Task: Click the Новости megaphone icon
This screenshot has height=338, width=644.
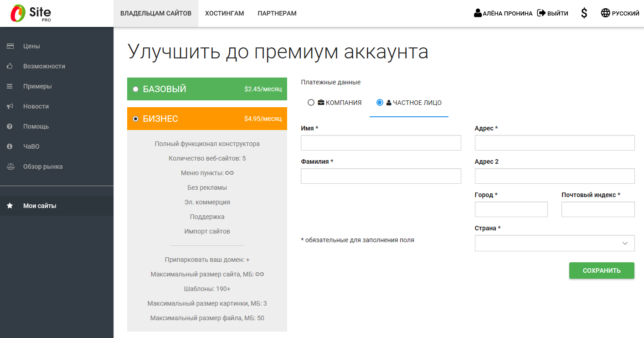Action: pos(10,106)
